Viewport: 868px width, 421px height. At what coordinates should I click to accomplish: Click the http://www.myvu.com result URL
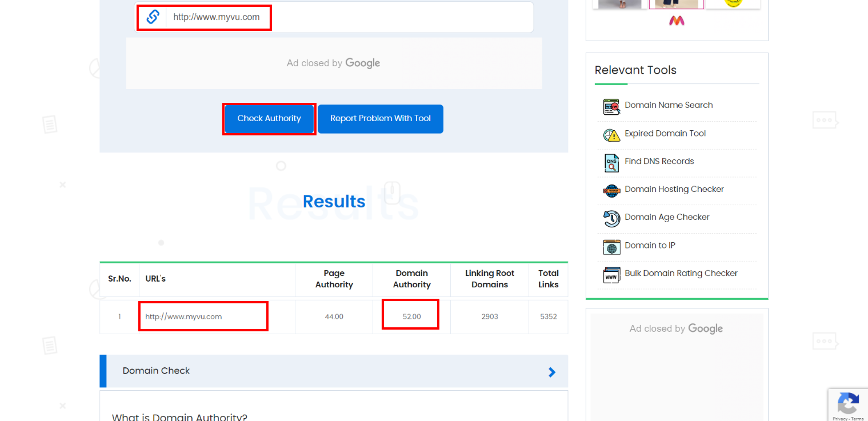[x=183, y=316]
